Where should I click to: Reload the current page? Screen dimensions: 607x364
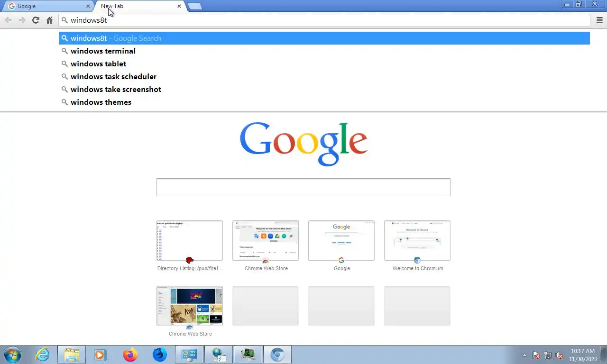(x=36, y=20)
